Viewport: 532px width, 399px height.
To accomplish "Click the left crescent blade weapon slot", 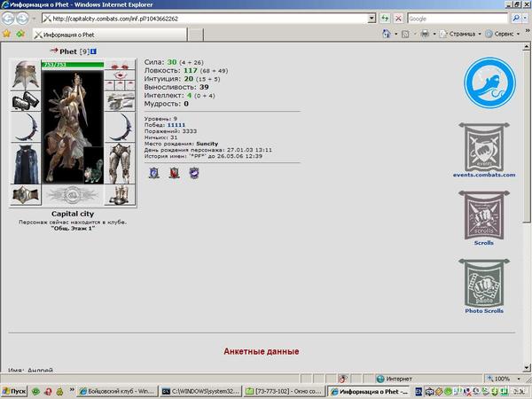I will (26, 127).
